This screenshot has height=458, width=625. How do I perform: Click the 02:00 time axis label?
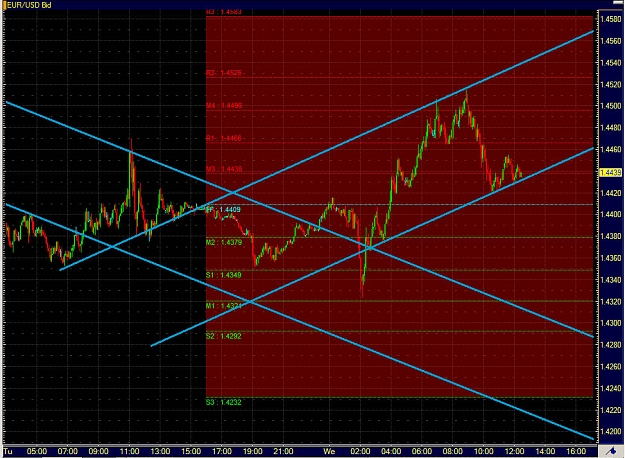click(360, 451)
